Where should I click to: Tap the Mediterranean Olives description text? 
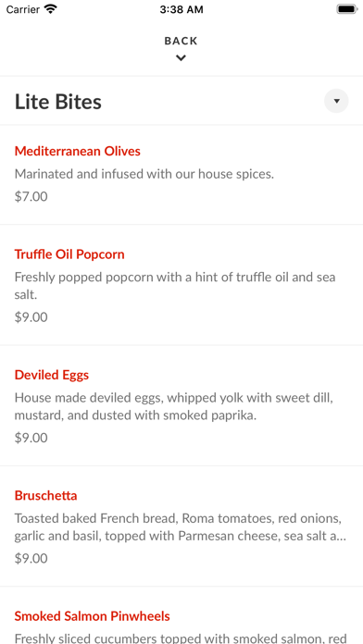click(x=144, y=174)
